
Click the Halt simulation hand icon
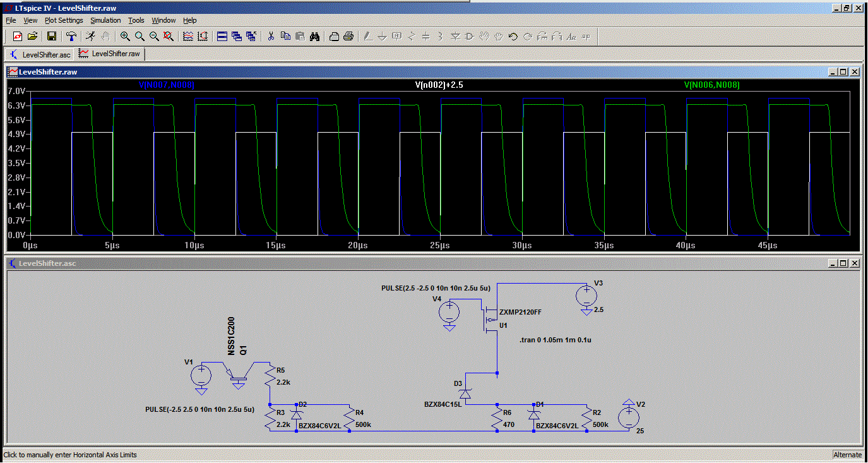point(105,37)
